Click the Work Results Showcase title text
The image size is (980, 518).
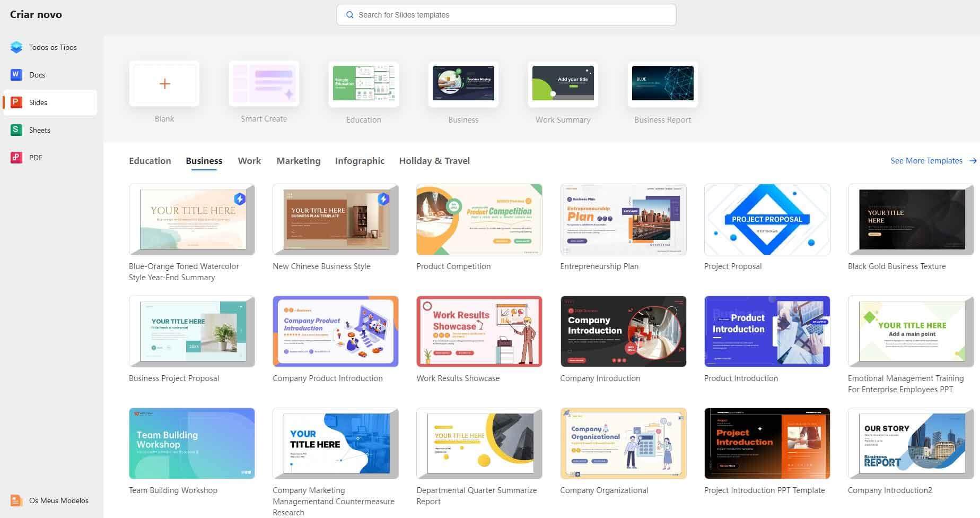[458, 378]
